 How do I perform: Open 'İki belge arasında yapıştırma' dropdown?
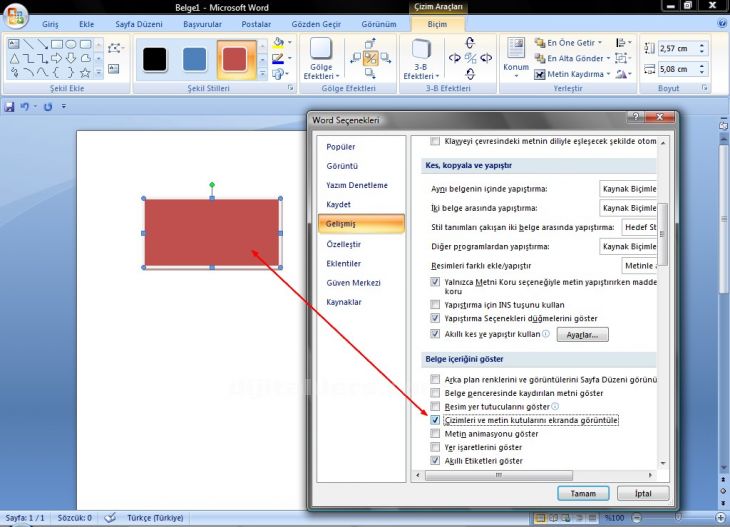pos(628,208)
